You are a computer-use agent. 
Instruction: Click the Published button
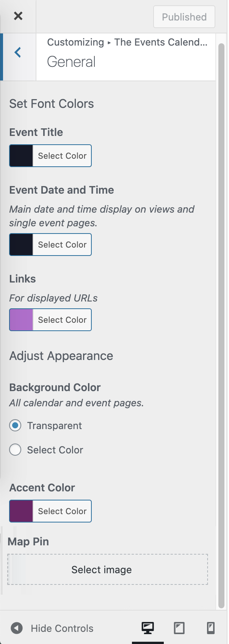tap(184, 17)
